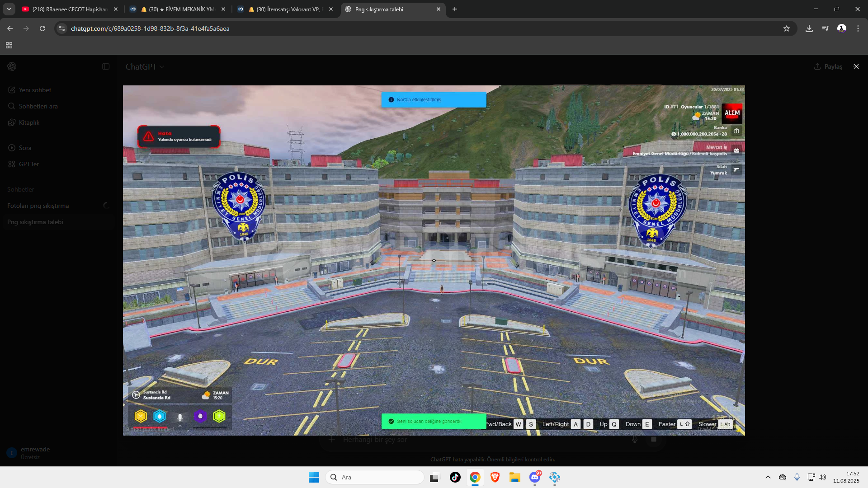Go forward in browser history

pos(26,28)
